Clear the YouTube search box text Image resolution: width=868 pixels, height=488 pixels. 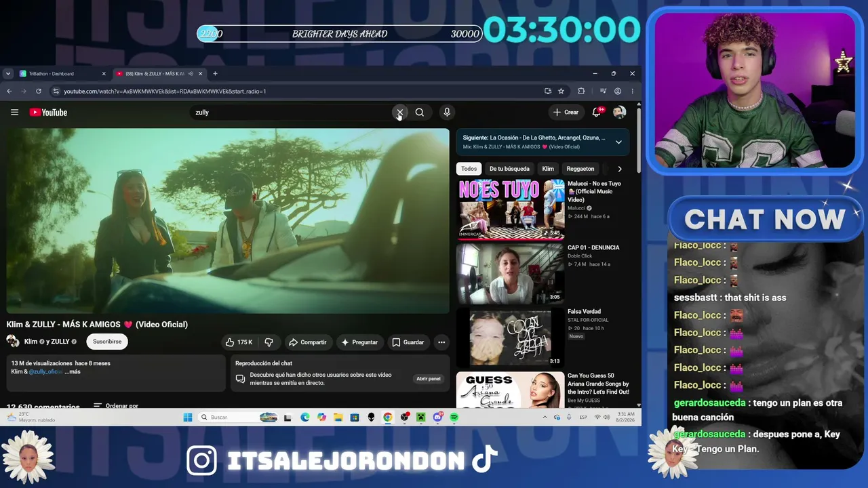[x=399, y=113]
